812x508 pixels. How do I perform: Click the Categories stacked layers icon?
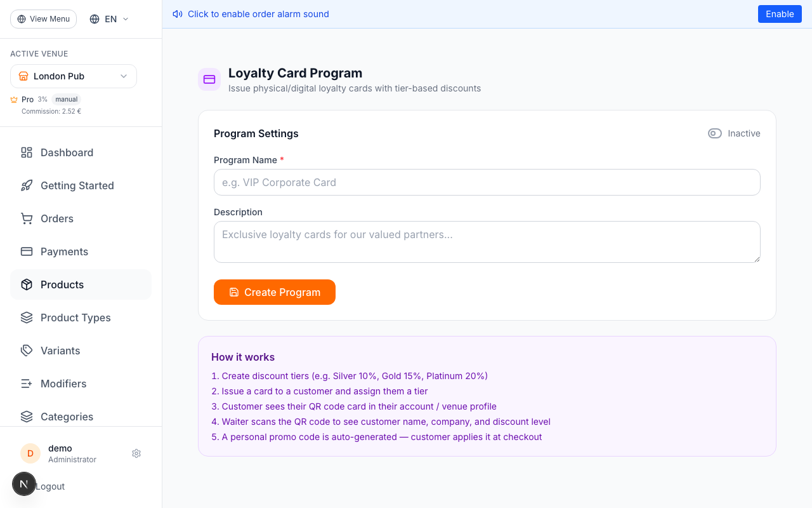26,417
